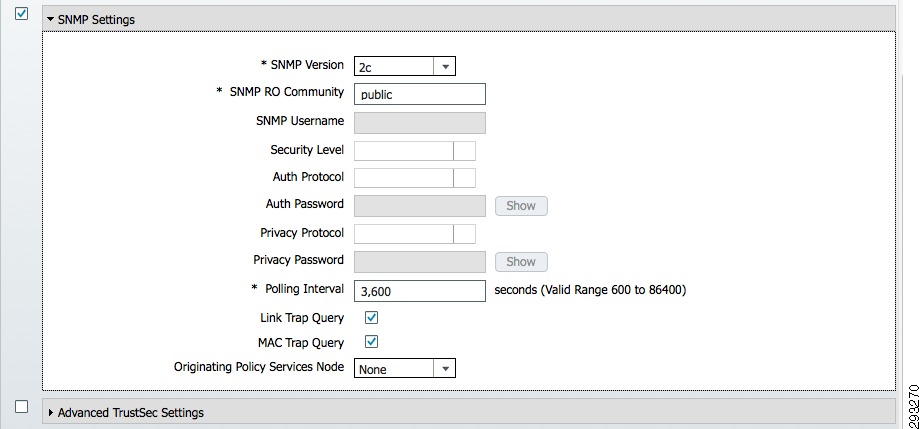This screenshot has width=919, height=429.
Task: Uncheck the SNMP Settings section checkbox
Action: pos(21,13)
